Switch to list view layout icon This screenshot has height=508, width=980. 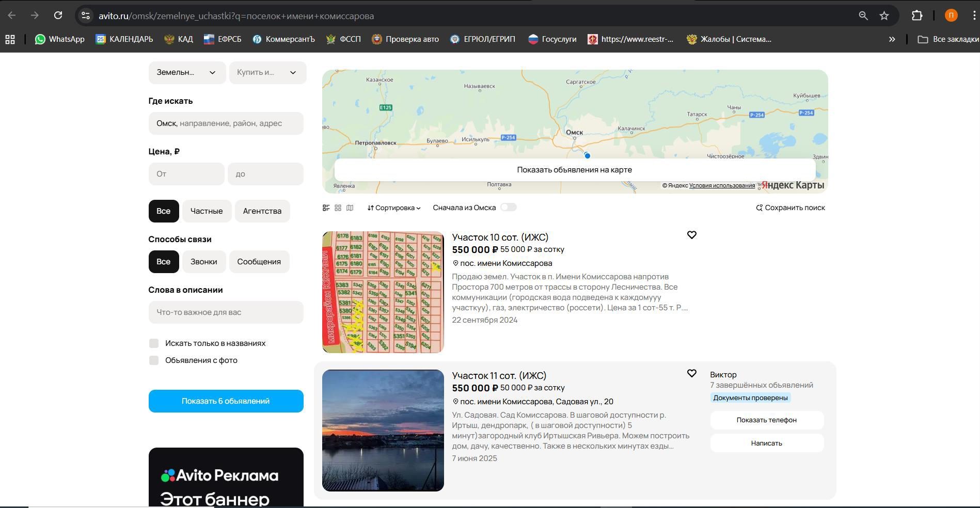pos(326,208)
